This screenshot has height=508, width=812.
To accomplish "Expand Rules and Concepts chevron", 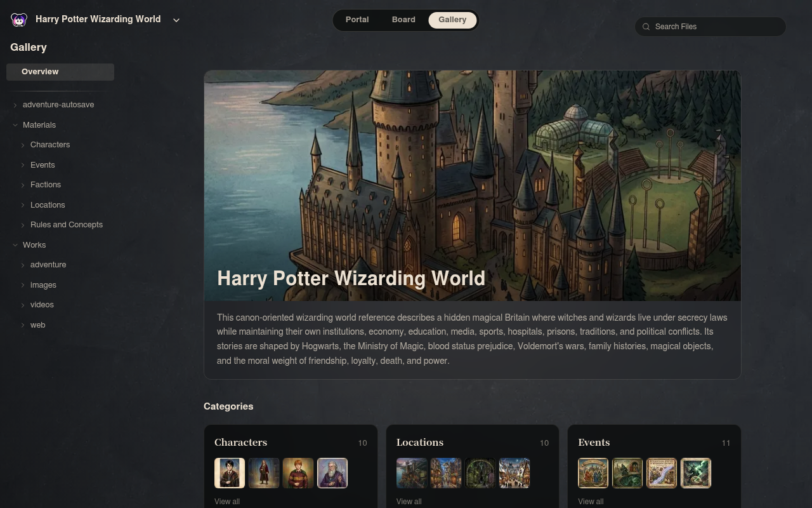I will click(23, 225).
